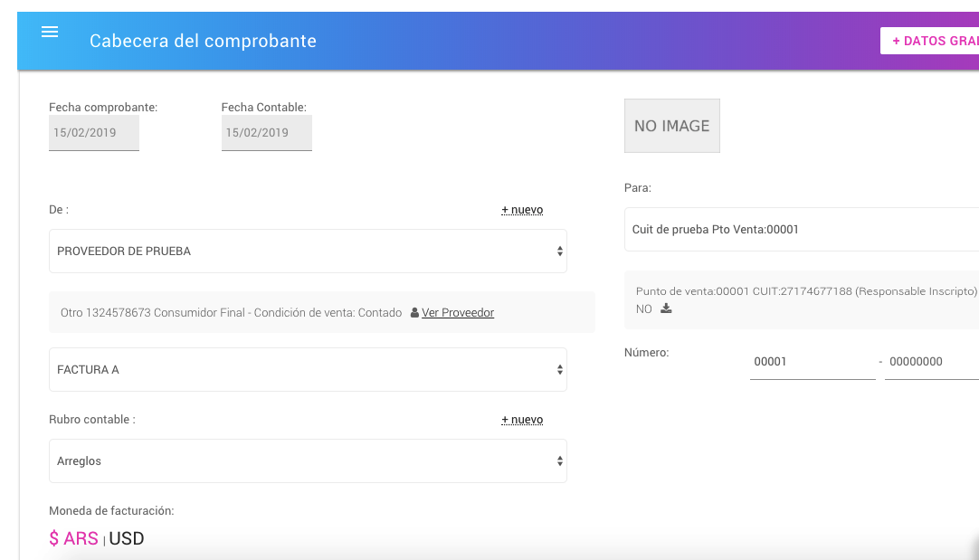Click the Fecha Contable date field
This screenshot has width=979, height=560.
coord(266,133)
